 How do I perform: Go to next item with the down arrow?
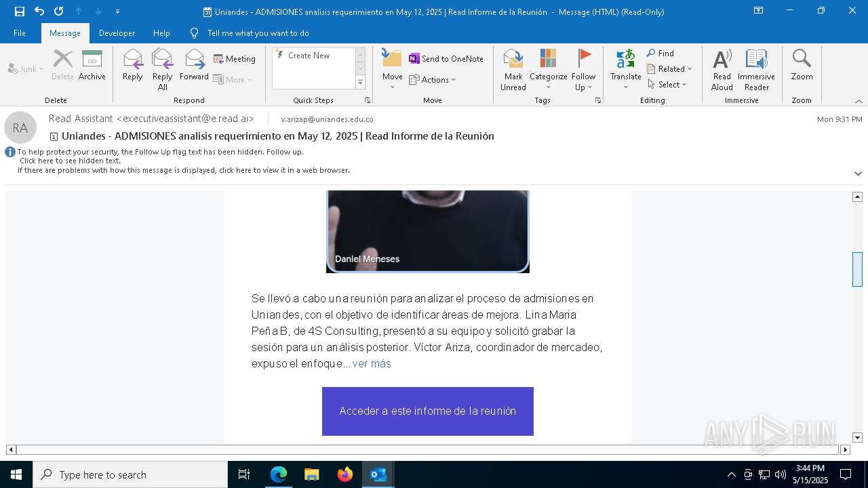[x=98, y=12]
